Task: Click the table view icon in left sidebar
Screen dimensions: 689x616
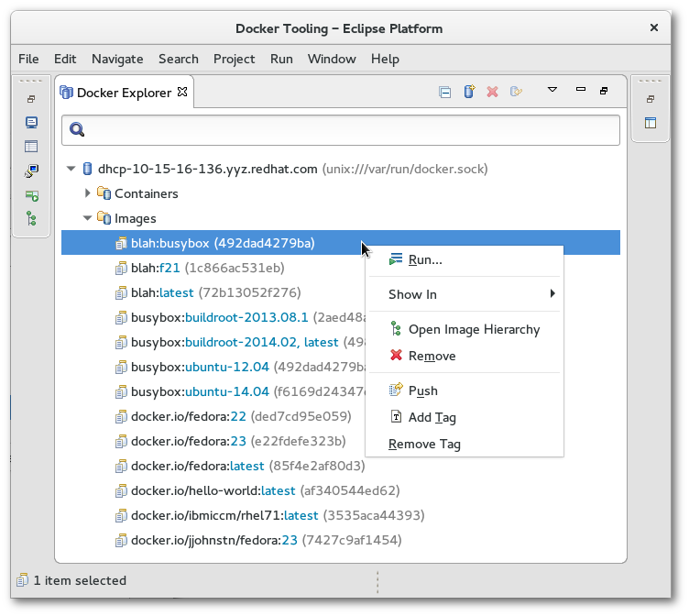Action: pyautogui.click(x=31, y=147)
